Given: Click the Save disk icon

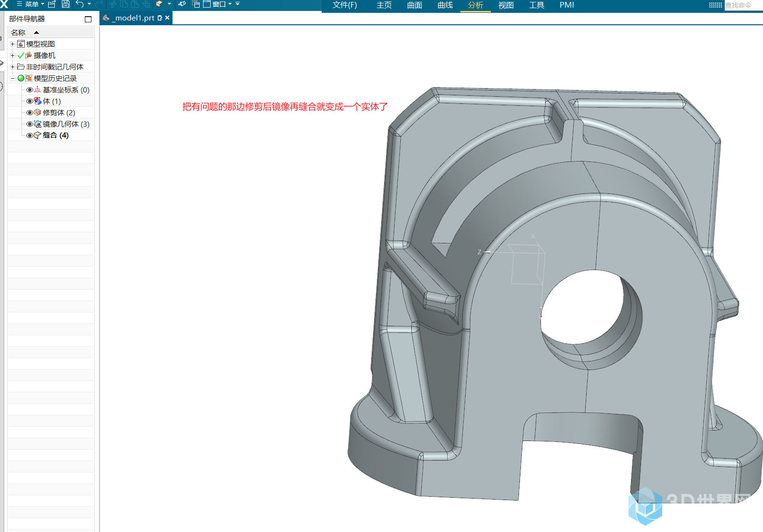Looking at the screenshot, I should 66,4.
